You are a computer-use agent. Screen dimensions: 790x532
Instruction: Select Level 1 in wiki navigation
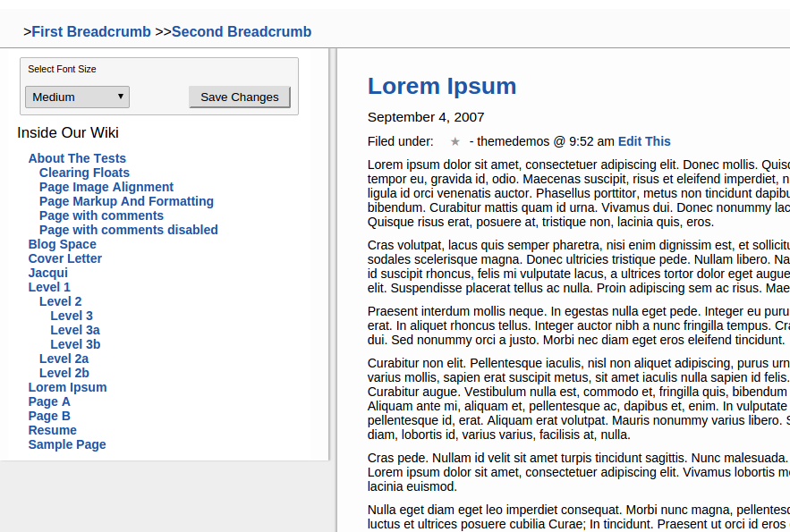coord(49,287)
